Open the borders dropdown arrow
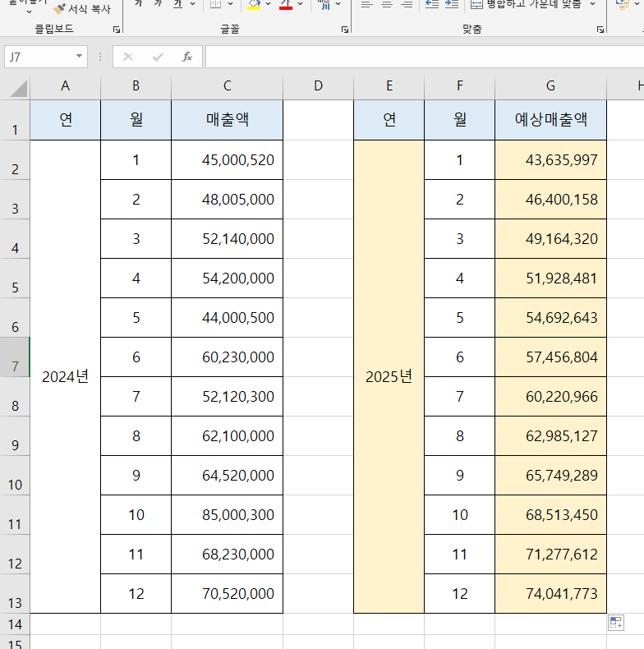644x649 pixels. pyautogui.click(x=231, y=4)
